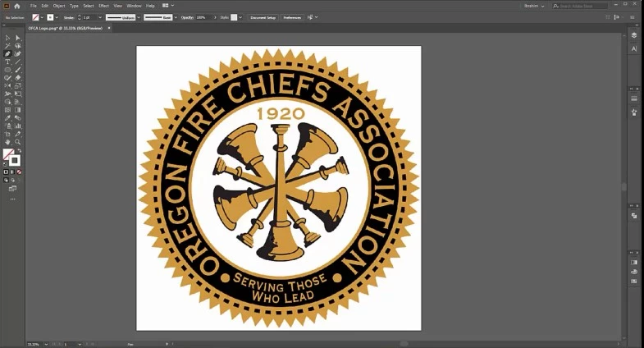The height and width of the screenshot is (348, 644).
Task: Select the Symbol Sprayer tool
Action: (x=7, y=126)
